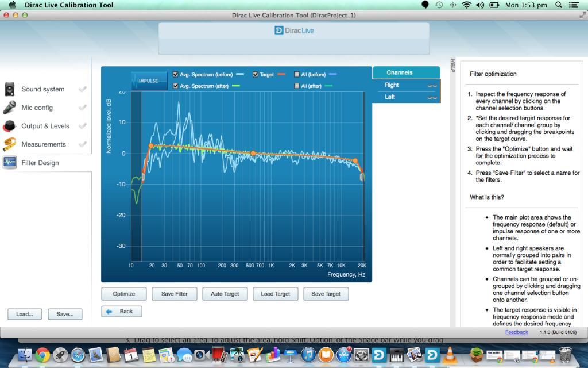Click the Auto Target button
The width and height of the screenshot is (588, 368).
click(x=225, y=294)
